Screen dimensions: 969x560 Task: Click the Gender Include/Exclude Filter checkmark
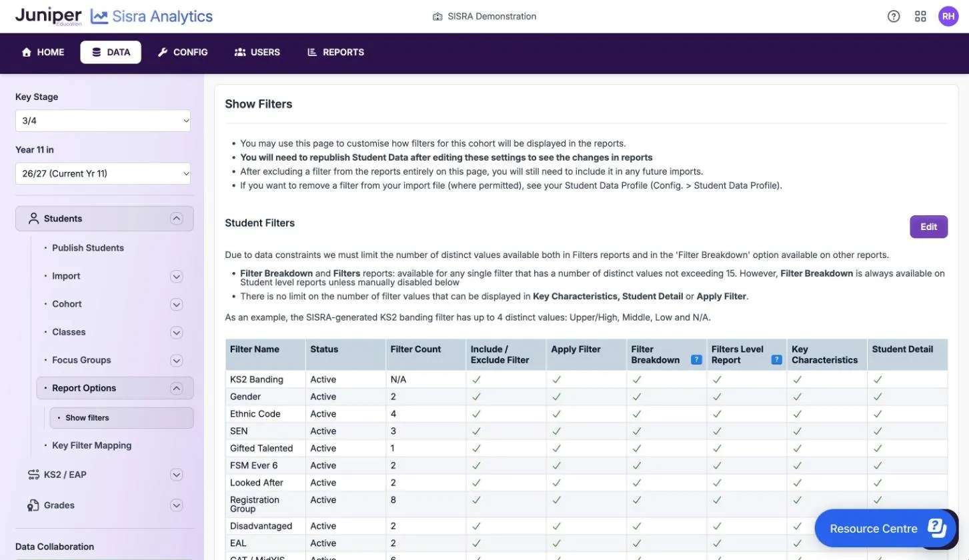pos(476,397)
